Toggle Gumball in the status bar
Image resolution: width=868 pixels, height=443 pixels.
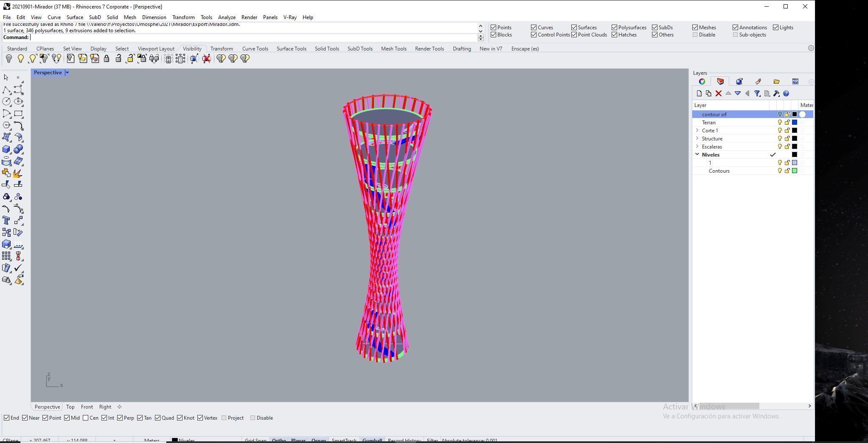[x=372, y=440]
